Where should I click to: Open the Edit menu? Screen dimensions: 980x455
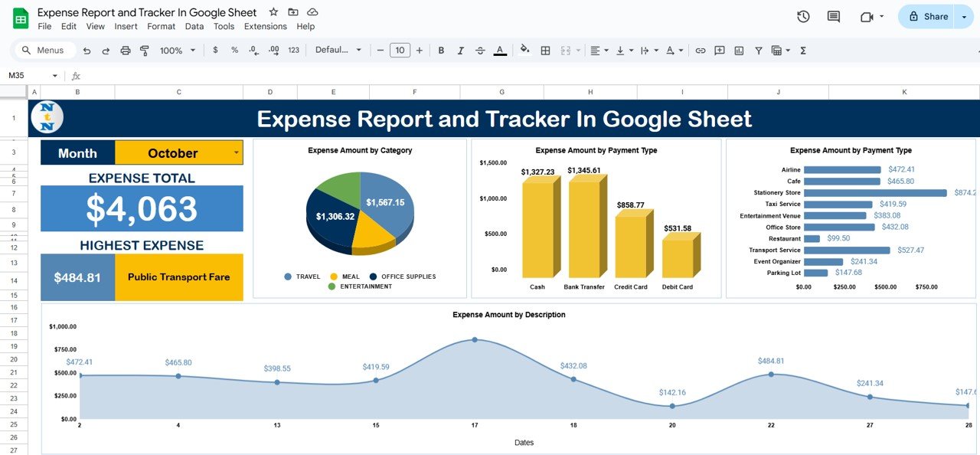[69, 26]
